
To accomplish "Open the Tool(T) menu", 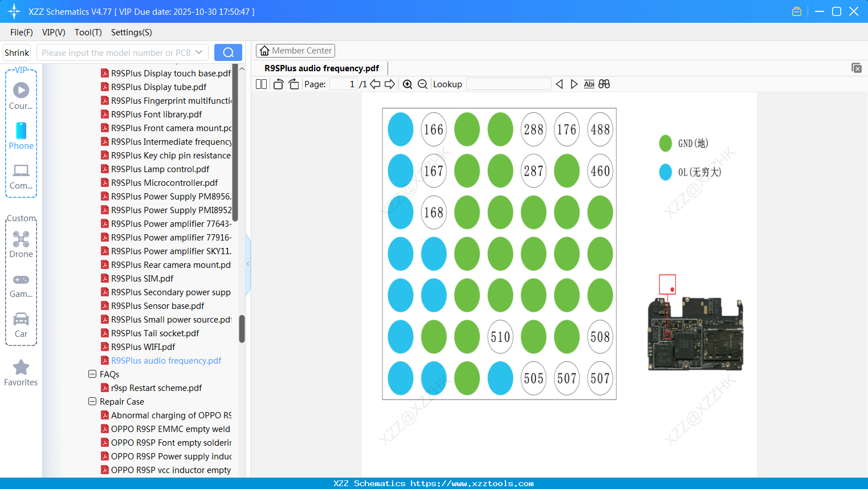I will pos(88,32).
